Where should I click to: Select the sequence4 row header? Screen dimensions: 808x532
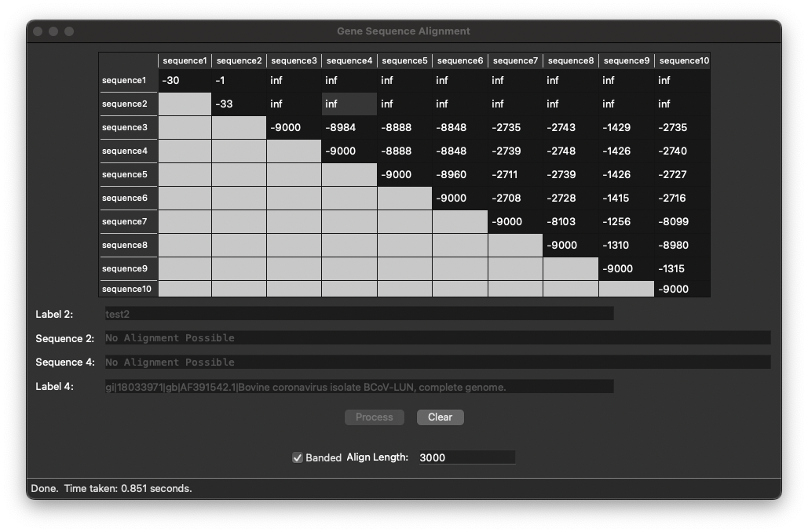coord(128,151)
